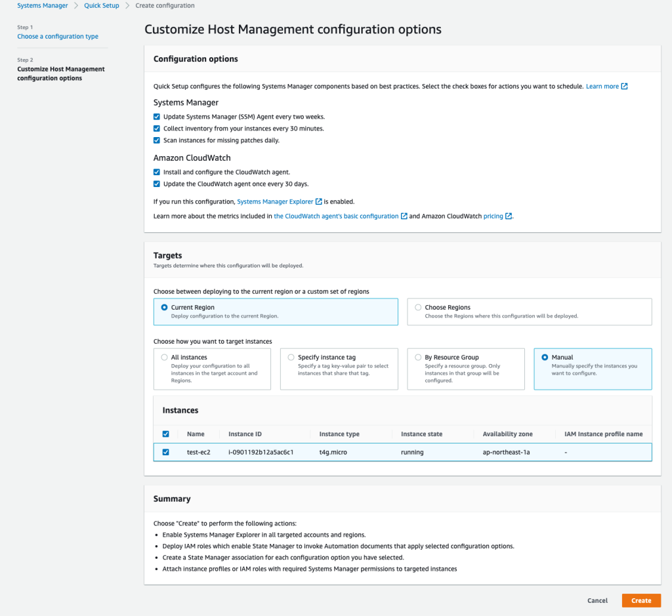672x616 pixels.
Task: Click the Name column header
Action: [196, 434]
